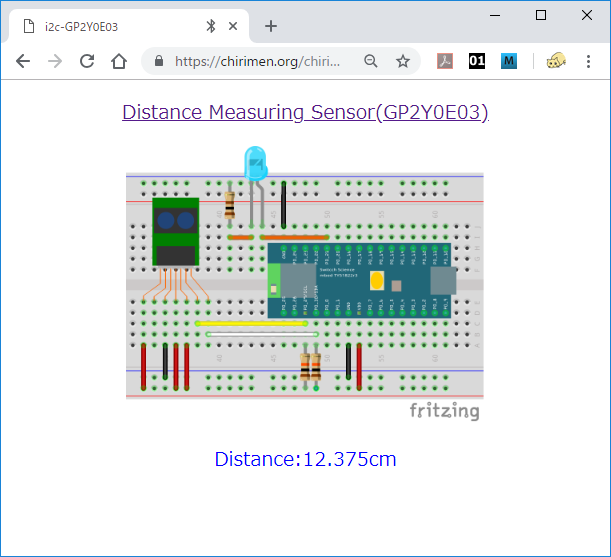Open the Adobe Acrobat PDF extension
This screenshot has width=611, height=557.
(x=446, y=61)
